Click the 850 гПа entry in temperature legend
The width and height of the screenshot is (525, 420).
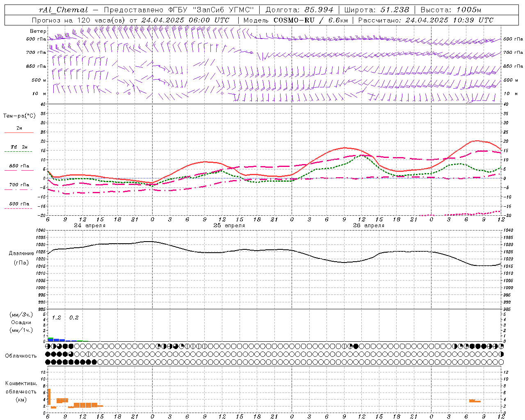[19, 166]
